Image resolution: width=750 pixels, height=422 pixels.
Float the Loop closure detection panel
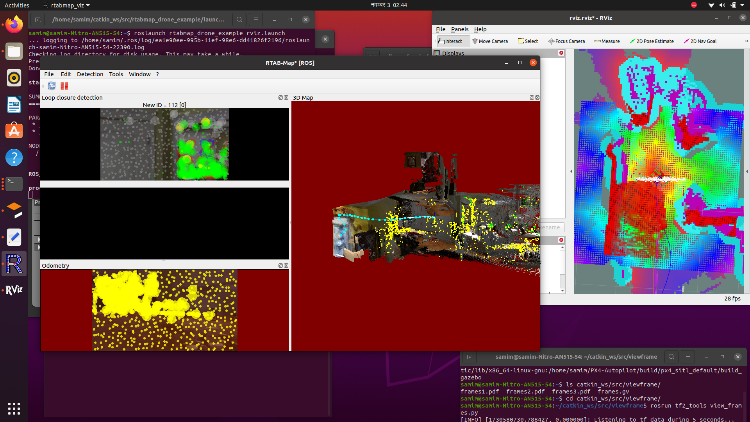pyautogui.click(x=279, y=98)
